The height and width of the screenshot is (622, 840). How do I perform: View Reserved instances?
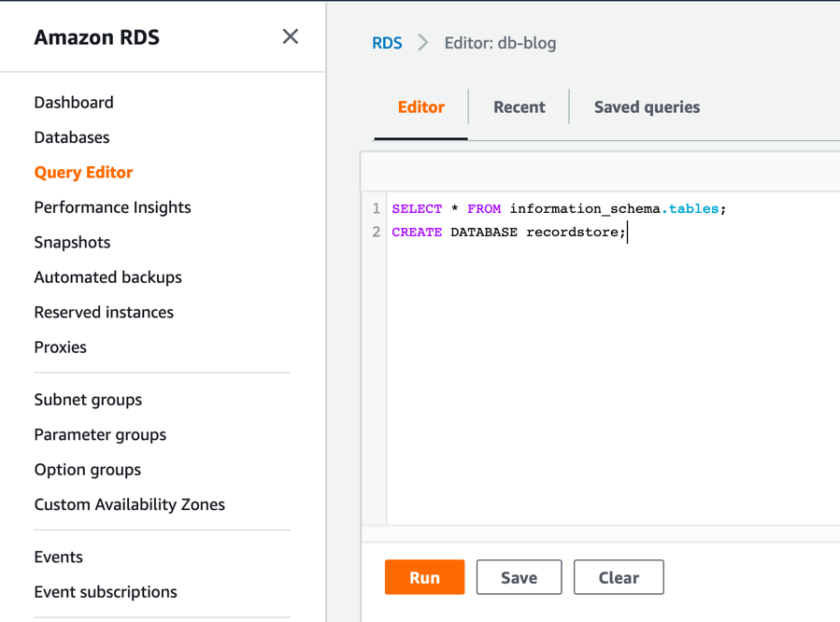coord(104,312)
